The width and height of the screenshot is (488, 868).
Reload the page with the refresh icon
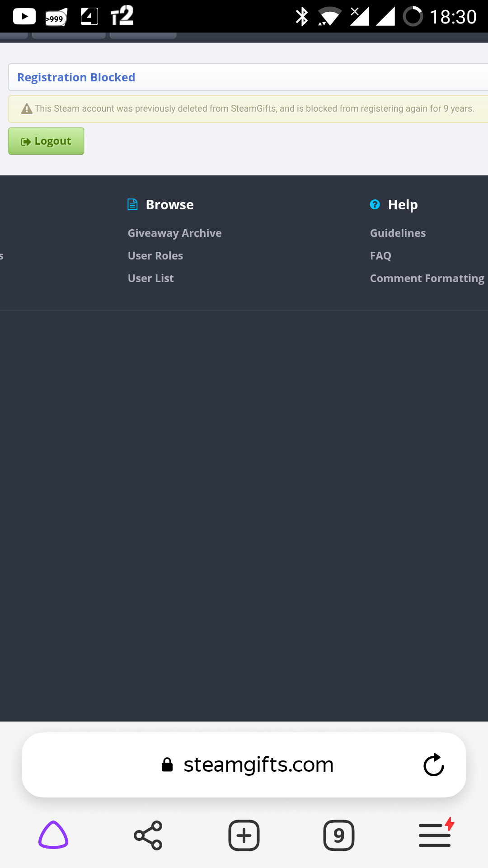(434, 765)
